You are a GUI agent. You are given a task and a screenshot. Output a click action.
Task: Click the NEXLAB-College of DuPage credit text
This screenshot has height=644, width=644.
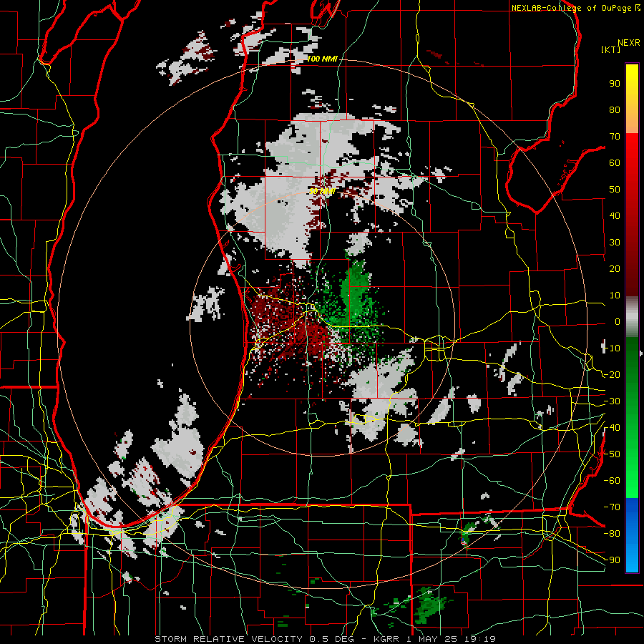pos(572,8)
